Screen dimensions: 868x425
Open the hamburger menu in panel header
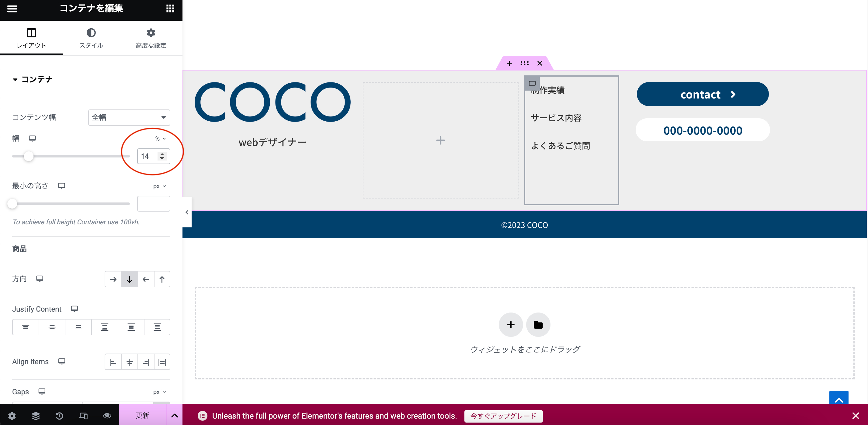(x=12, y=9)
